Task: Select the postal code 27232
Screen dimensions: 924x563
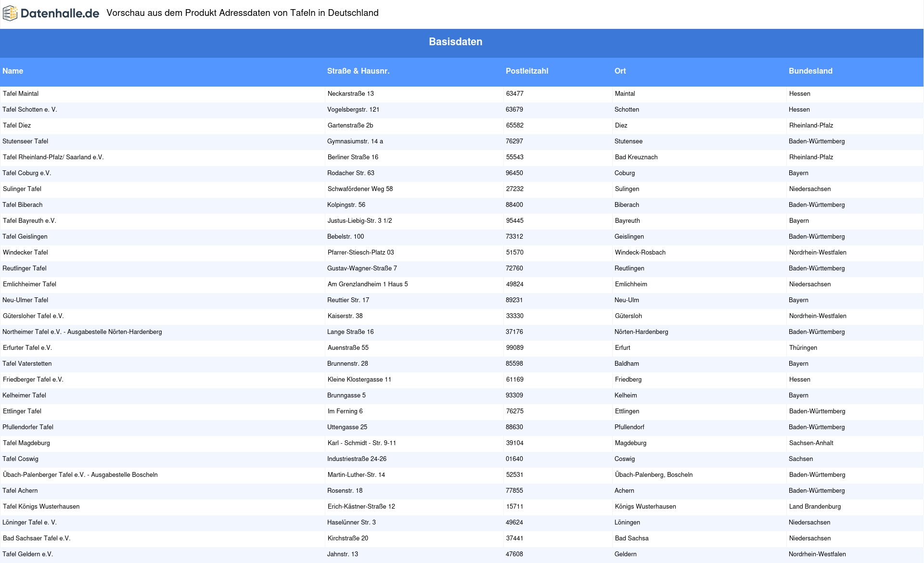Action: (x=515, y=189)
